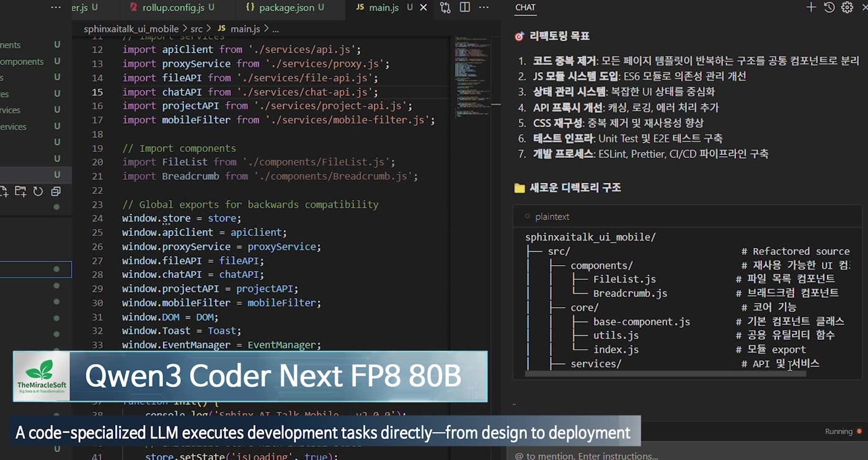Click the import FileList code line
Image resolution: width=868 pixels, height=460 pixels.
point(259,162)
